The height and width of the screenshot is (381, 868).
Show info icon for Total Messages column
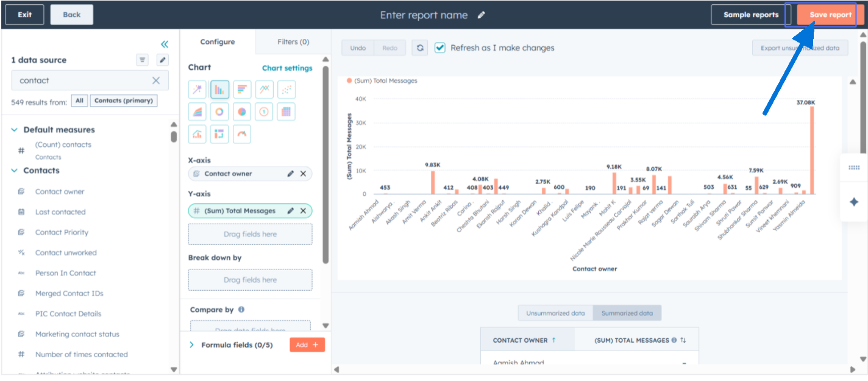pos(674,340)
